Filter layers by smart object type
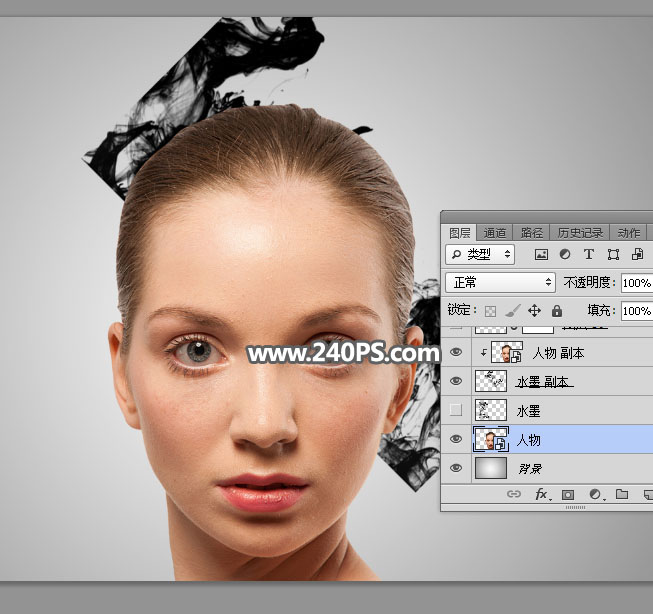Image resolution: width=653 pixels, height=614 pixels. (x=637, y=254)
